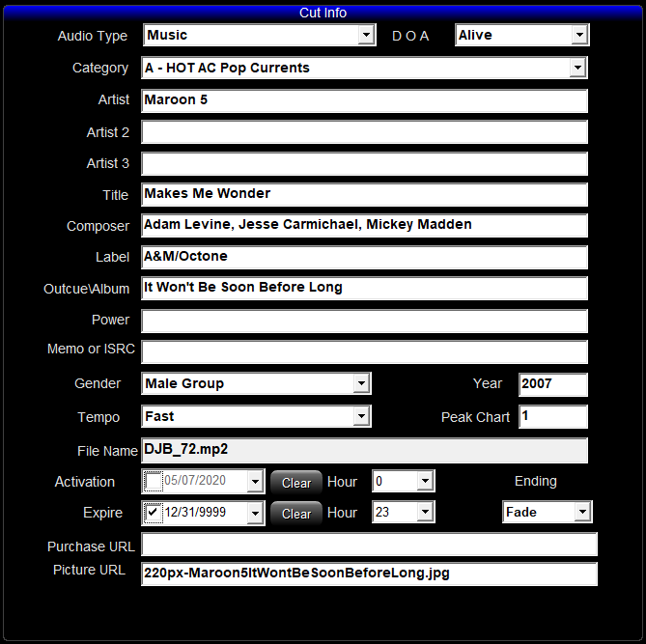Click the Artist field containing Maroon 5
The height and width of the screenshot is (644, 646).
(x=364, y=101)
